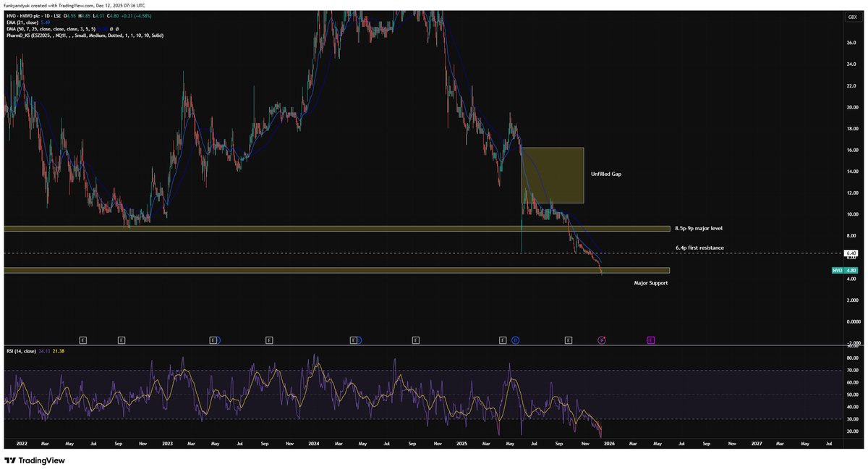Click the 6.40 price-axis label
Image resolution: width=868 pixels, height=472 pixels.
click(x=851, y=253)
